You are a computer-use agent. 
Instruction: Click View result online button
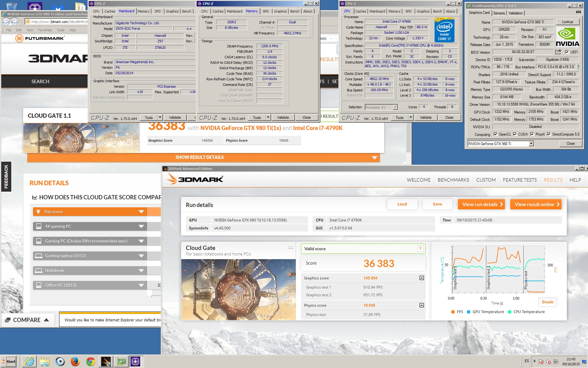pyautogui.click(x=536, y=204)
